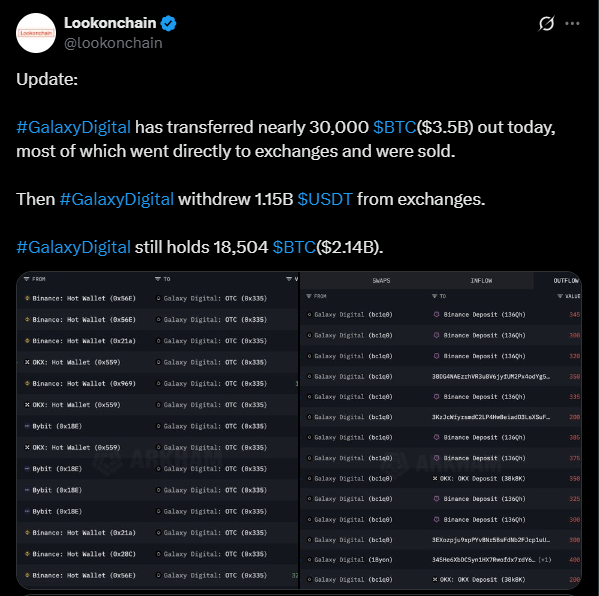
Task: Open the first #GalaxyDigital hashtag link
Action: pyautogui.click(x=73, y=127)
